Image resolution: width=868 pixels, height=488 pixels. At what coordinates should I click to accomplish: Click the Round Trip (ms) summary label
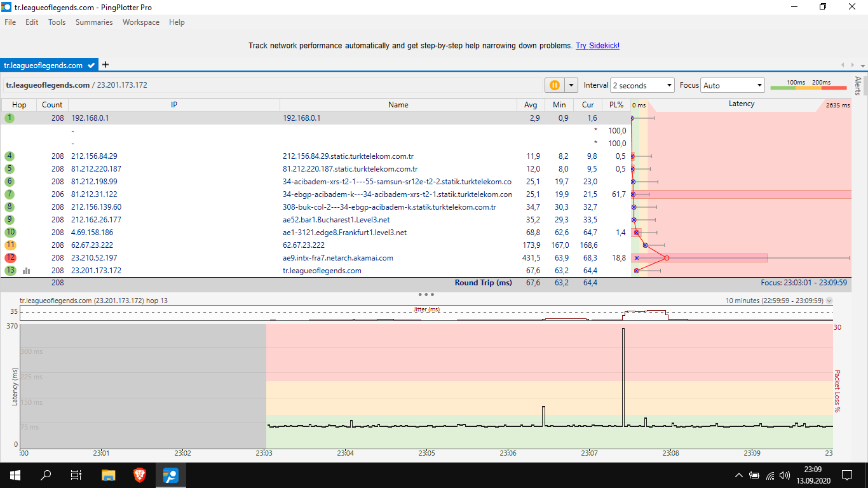[483, 283]
